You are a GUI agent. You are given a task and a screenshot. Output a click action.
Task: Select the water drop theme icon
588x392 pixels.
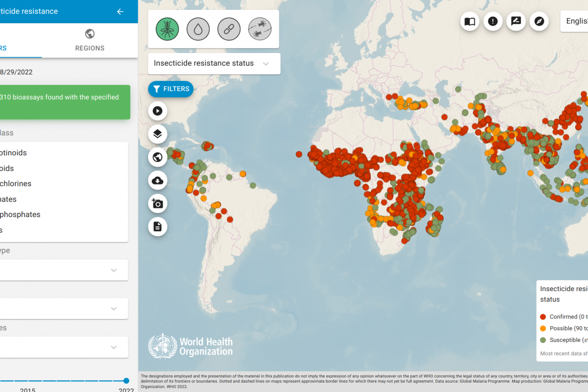(x=198, y=29)
